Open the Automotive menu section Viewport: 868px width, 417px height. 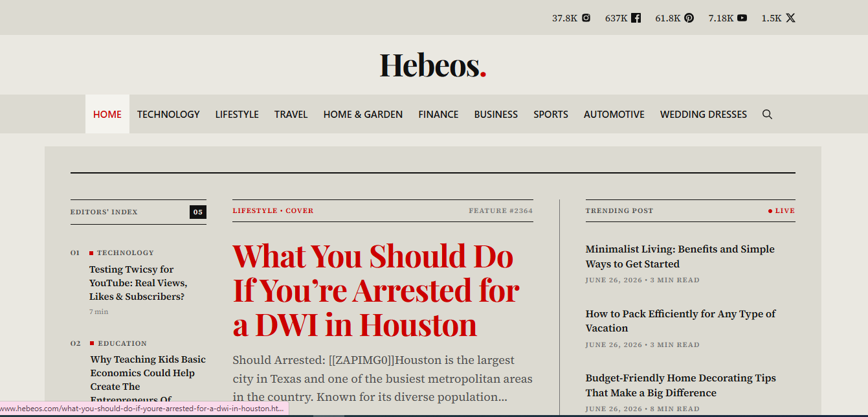tap(614, 115)
